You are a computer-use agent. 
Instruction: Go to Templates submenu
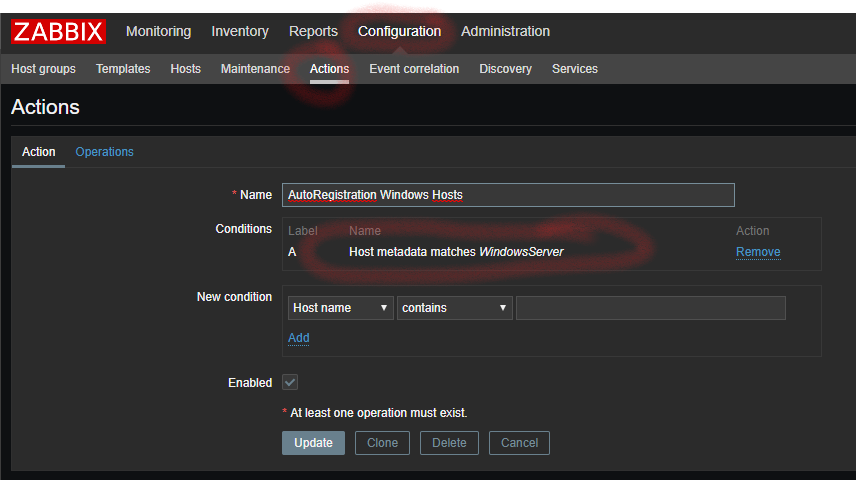[x=123, y=69]
